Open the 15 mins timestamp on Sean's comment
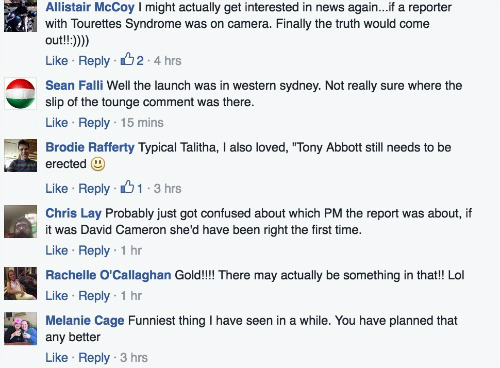The width and height of the screenshot is (500, 368). point(142,123)
